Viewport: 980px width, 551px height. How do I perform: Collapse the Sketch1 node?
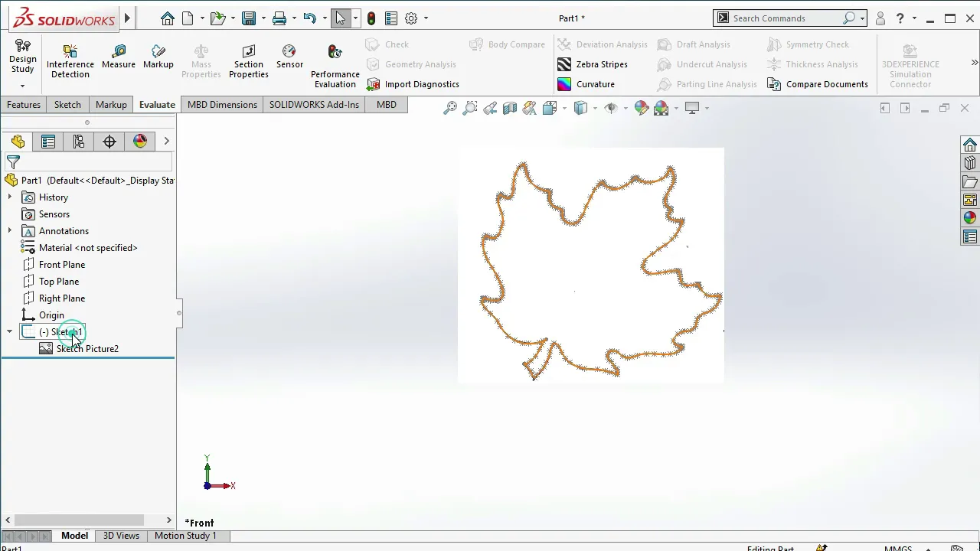coord(9,332)
